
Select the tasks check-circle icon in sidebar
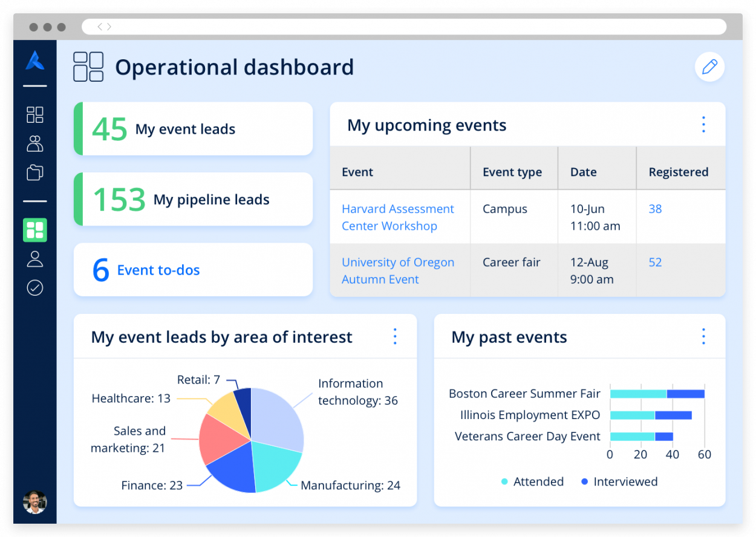pos(34,288)
